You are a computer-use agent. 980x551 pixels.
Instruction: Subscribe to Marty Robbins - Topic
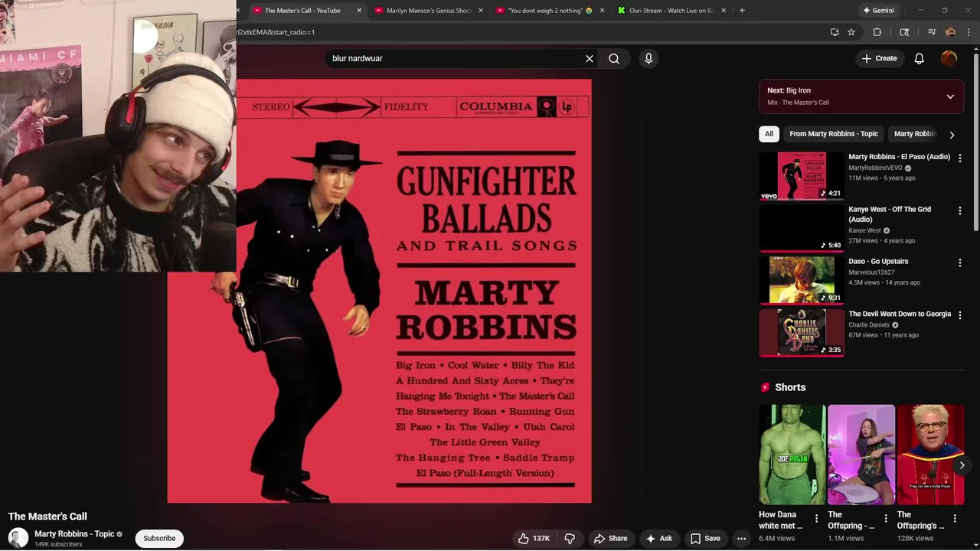(x=159, y=538)
